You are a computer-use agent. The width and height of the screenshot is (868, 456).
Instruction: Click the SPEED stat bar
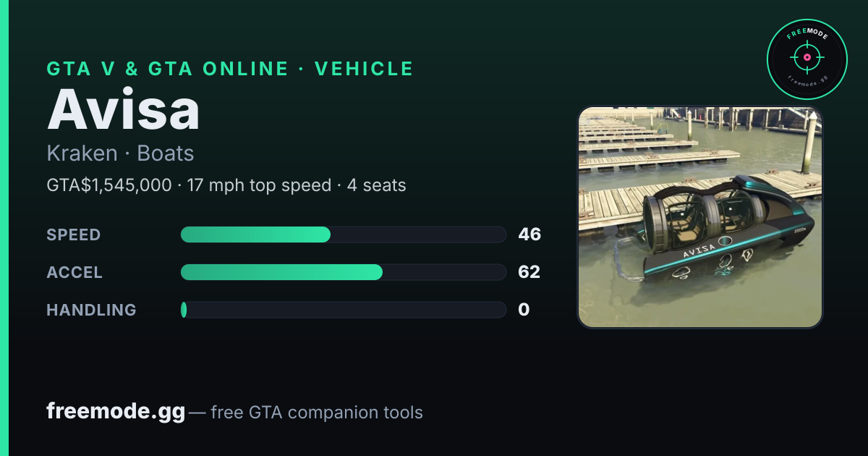pos(343,235)
